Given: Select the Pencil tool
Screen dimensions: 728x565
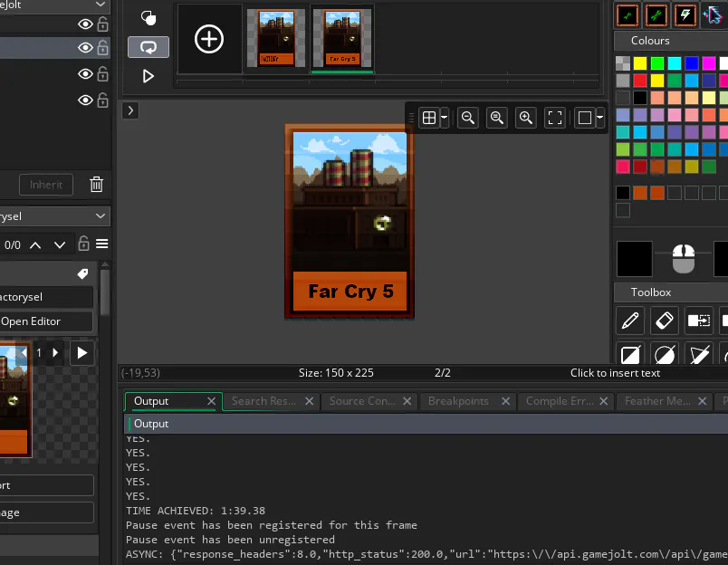Looking at the screenshot, I should point(629,321).
